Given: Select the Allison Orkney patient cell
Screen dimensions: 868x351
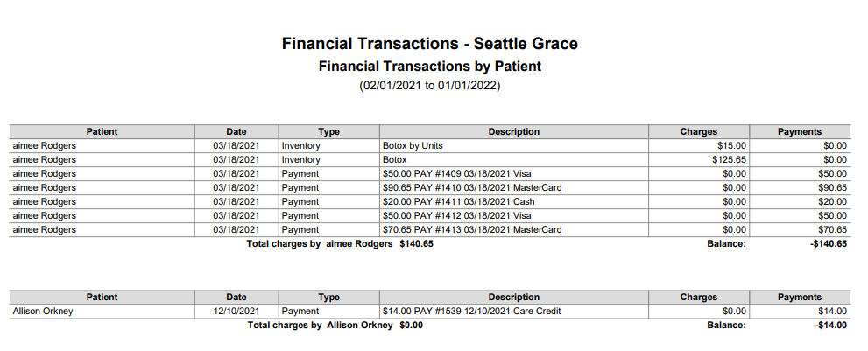Looking at the screenshot, I should tap(102, 312).
